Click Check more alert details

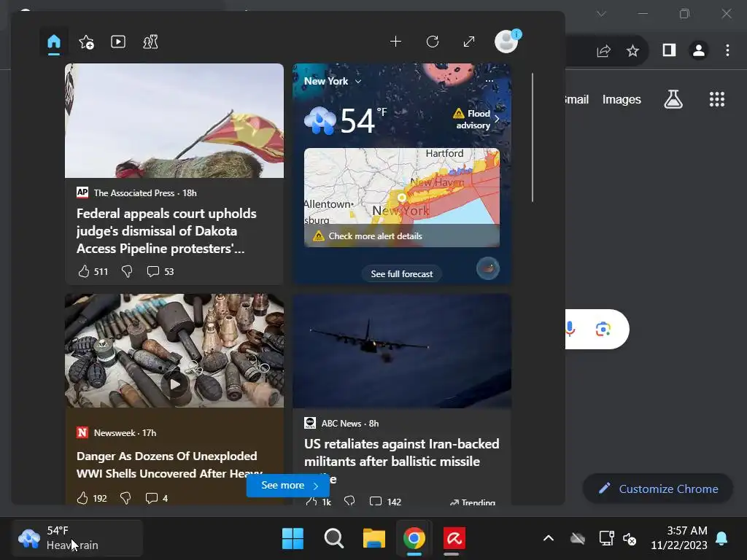376,236
